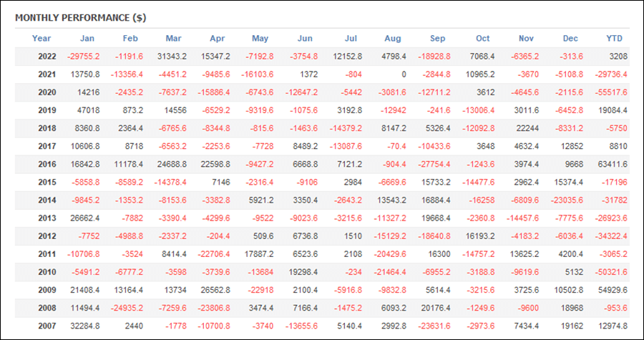Select the 2007 year row label
Screen dimensions: 644x340
tap(47, 326)
